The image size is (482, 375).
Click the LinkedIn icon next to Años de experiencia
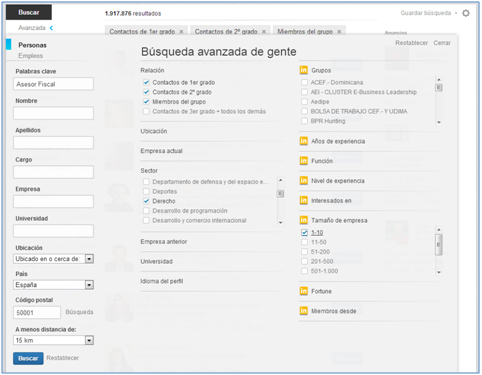tap(303, 141)
